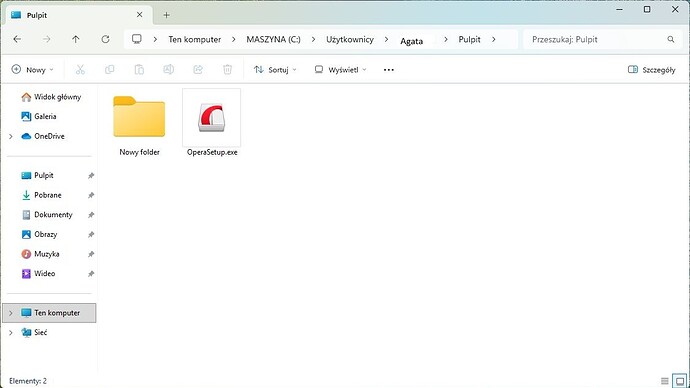Open Obrazy pictures folder
The image size is (690, 388).
pos(40,234)
